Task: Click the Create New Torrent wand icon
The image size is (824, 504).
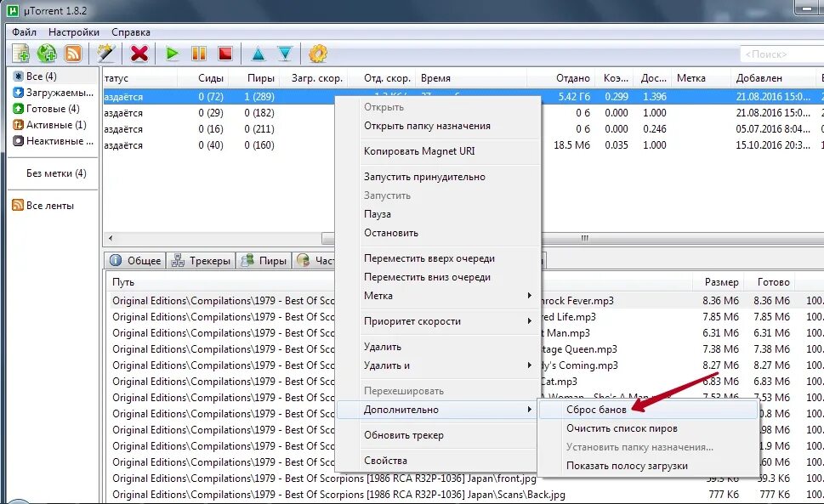Action: (x=105, y=54)
